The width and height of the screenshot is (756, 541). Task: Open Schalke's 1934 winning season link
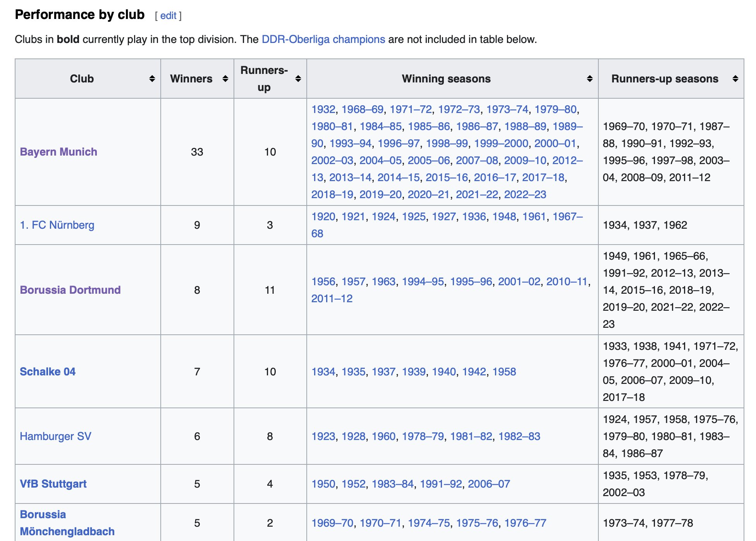point(323,372)
